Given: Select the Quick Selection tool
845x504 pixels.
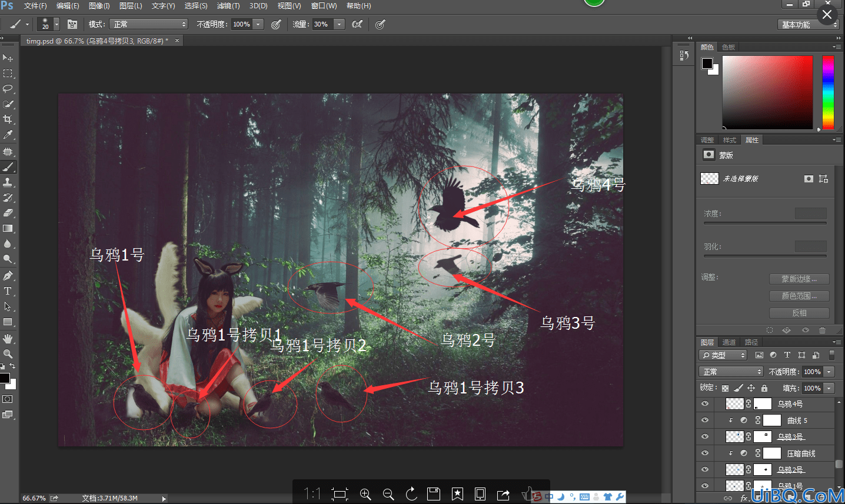Looking at the screenshot, I should pos(8,104).
